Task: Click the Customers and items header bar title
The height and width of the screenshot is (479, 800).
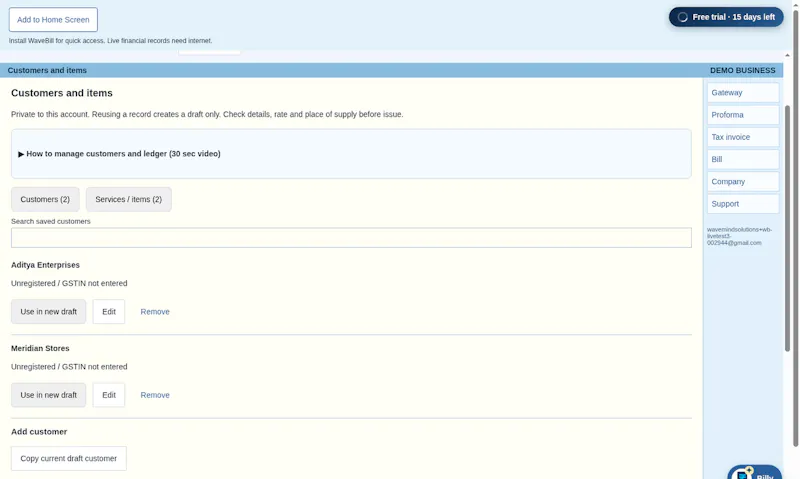Action: coord(47,70)
